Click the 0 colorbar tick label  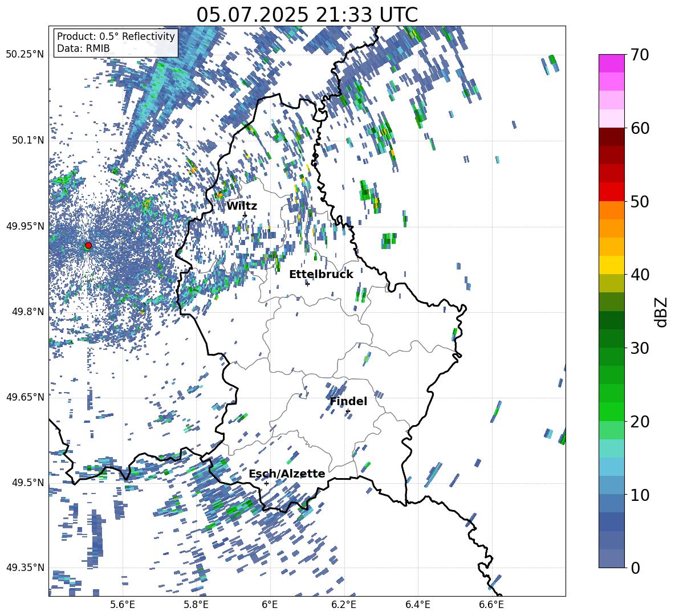(635, 568)
